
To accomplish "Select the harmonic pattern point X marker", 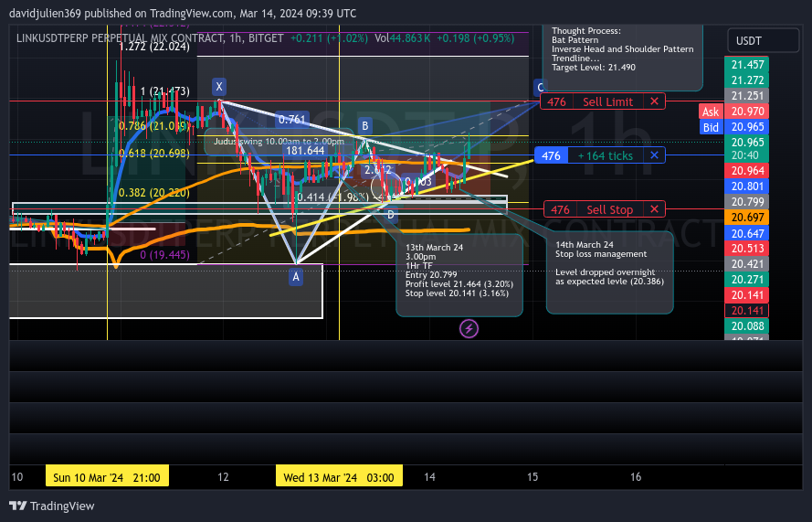I will click(219, 87).
